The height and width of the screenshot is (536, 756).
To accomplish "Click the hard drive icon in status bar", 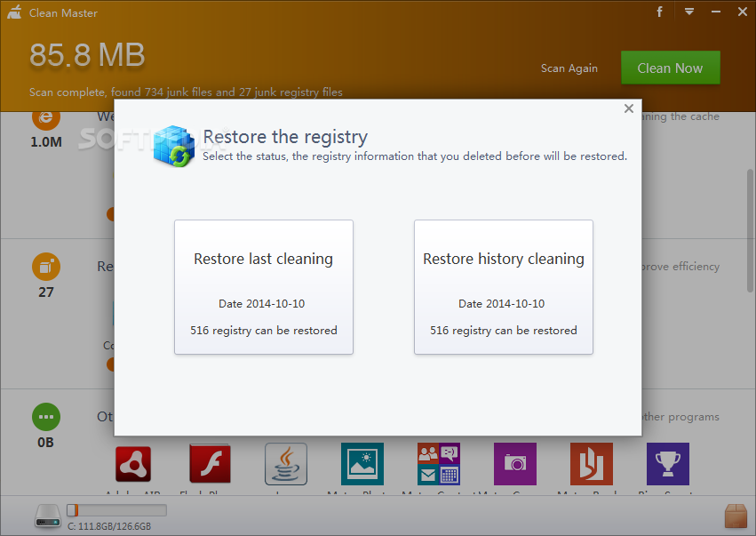I will coord(48,516).
